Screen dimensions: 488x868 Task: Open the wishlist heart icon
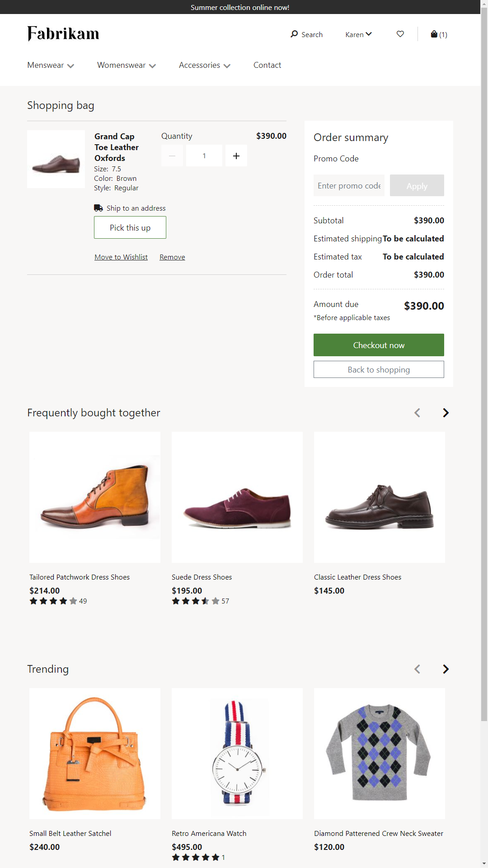pyautogui.click(x=399, y=34)
